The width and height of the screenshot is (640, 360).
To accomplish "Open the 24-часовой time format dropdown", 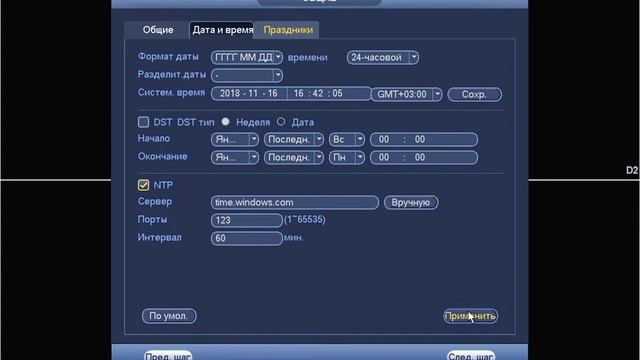I will click(x=382, y=57).
